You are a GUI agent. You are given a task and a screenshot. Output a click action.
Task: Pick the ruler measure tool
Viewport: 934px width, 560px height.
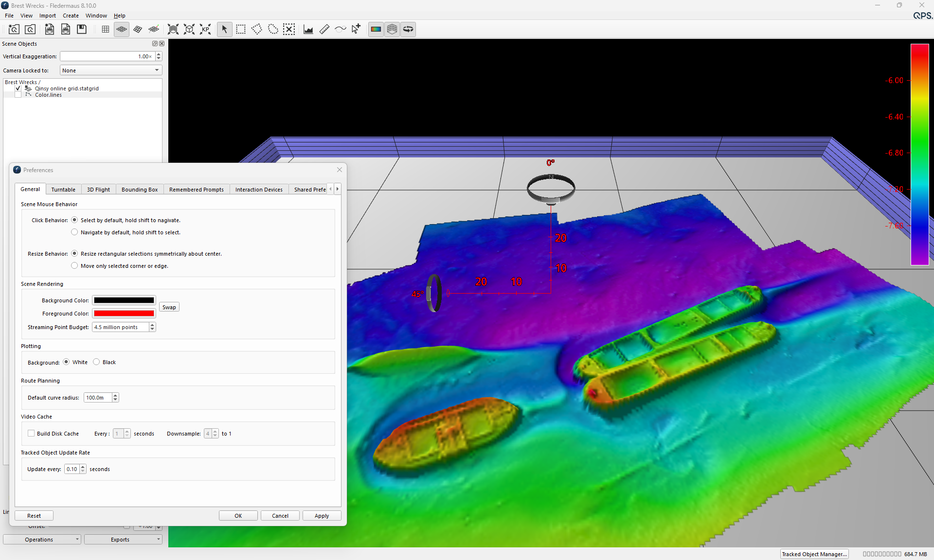[x=324, y=29]
